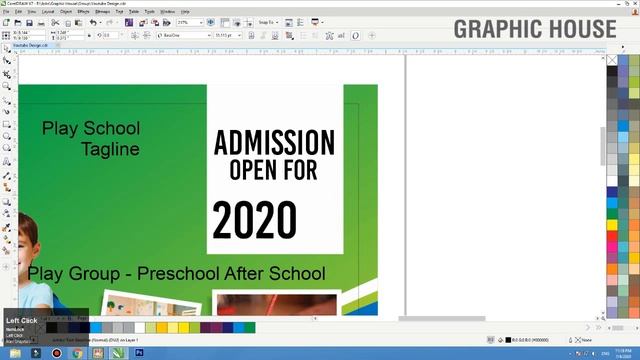Select the Rectangle tool

click(x=7, y=124)
